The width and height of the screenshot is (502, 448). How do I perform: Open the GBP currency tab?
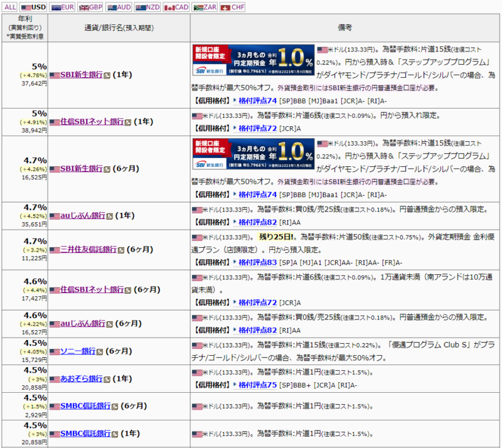(x=90, y=7)
